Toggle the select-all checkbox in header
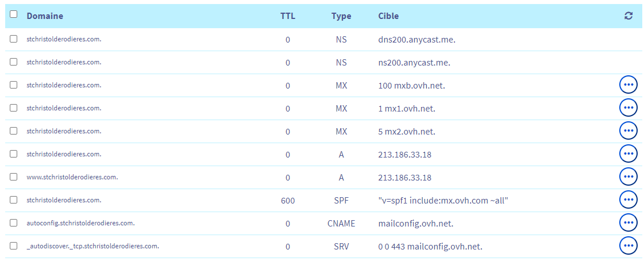Image resolution: width=644 pixels, height=261 pixels. 14,15
